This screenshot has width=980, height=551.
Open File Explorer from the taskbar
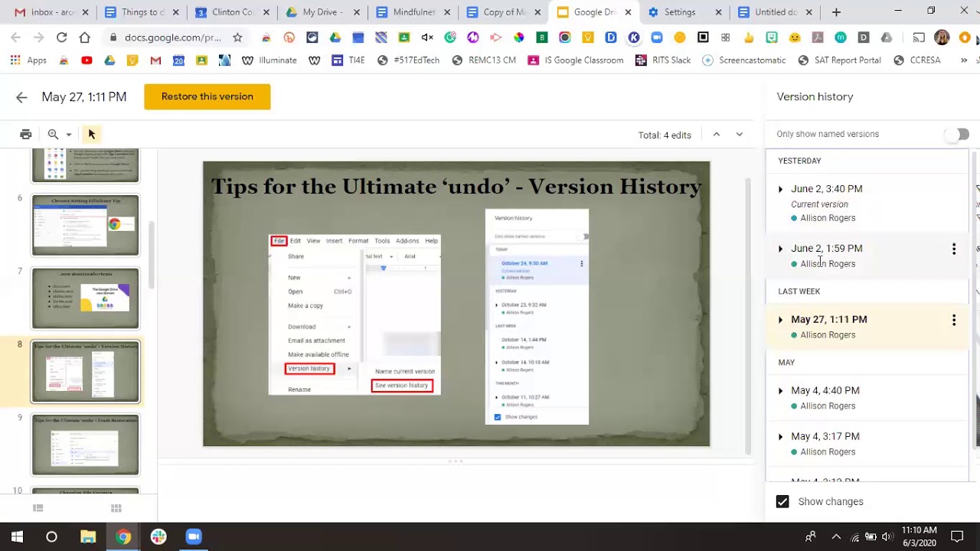tap(88, 536)
